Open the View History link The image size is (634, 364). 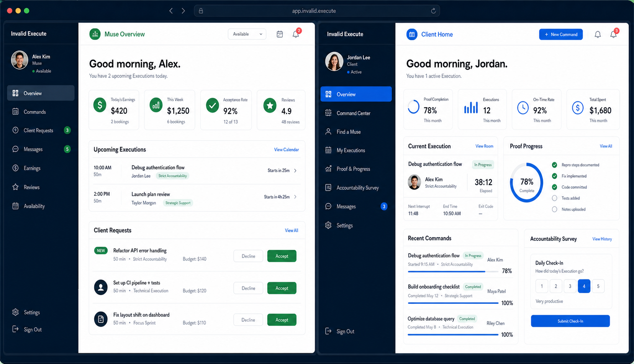point(602,239)
